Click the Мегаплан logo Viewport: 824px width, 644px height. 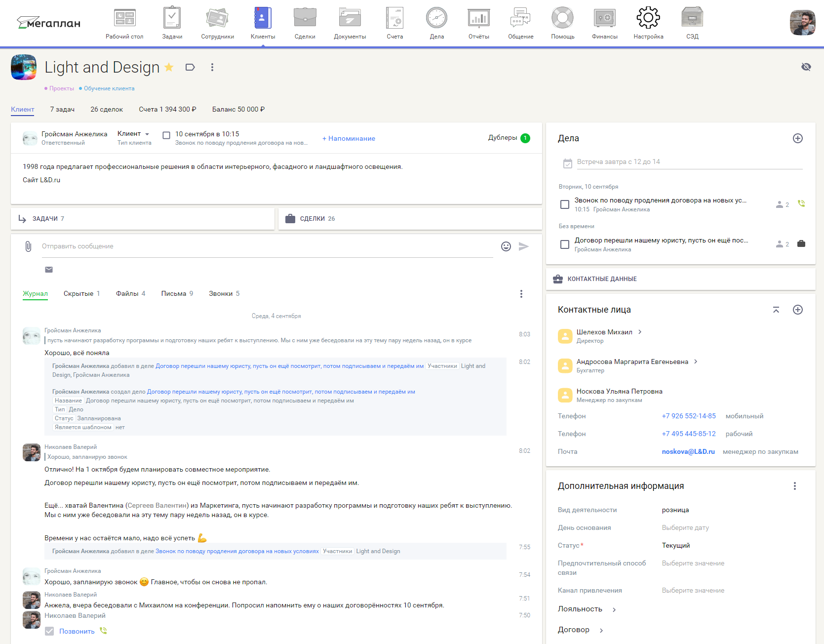[48, 22]
